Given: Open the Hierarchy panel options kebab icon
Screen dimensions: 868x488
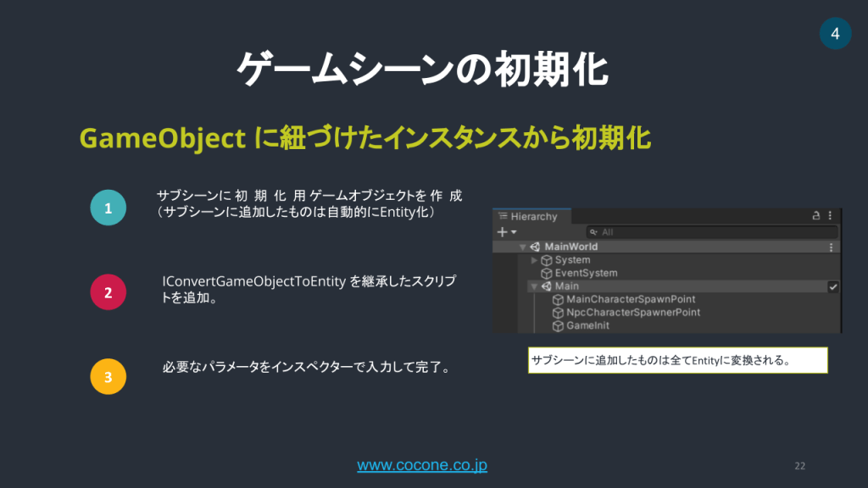Looking at the screenshot, I should pyautogui.click(x=831, y=215).
